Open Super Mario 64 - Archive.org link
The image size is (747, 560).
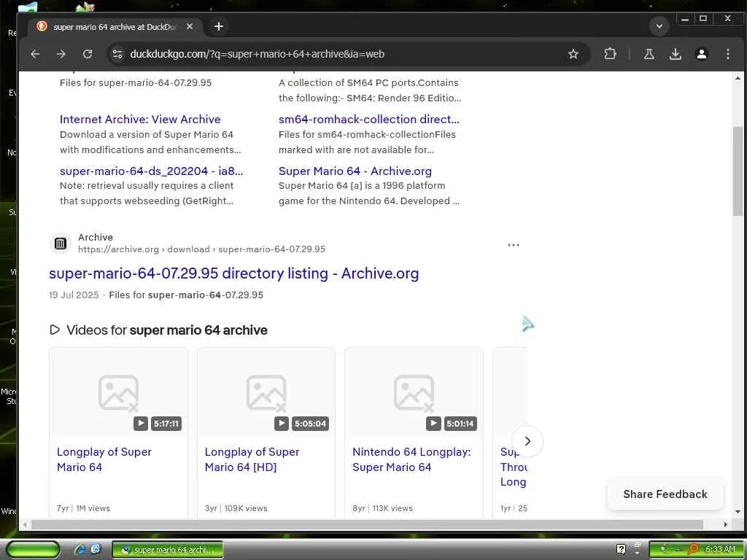(x=355, y=171)
